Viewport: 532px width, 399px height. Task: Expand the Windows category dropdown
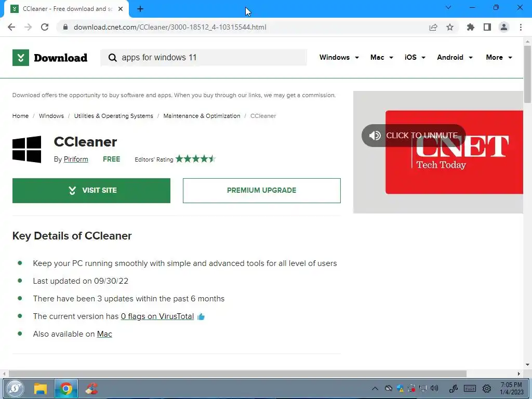pyautogui.click(x=339, y=57)
